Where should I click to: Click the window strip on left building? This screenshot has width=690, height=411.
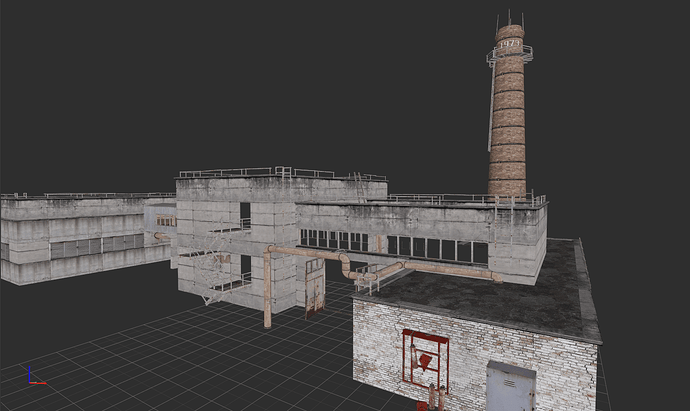tap(95, 246)
